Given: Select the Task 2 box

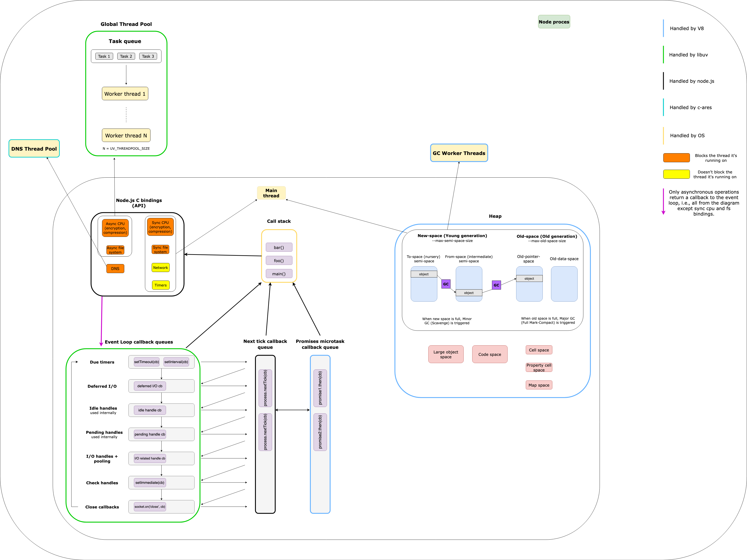Looking at the screenshot, I should 126,56.
